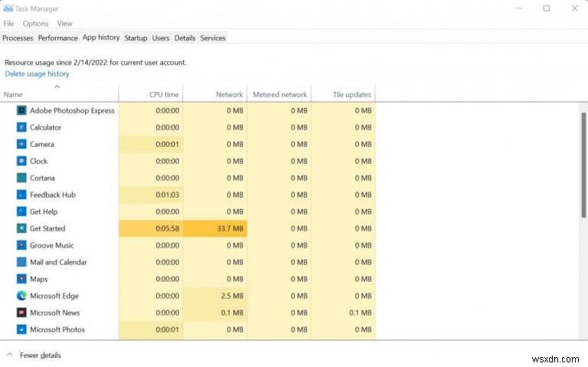
Task: Click the Feedback Hub app icon
Action: click(21, 195)
